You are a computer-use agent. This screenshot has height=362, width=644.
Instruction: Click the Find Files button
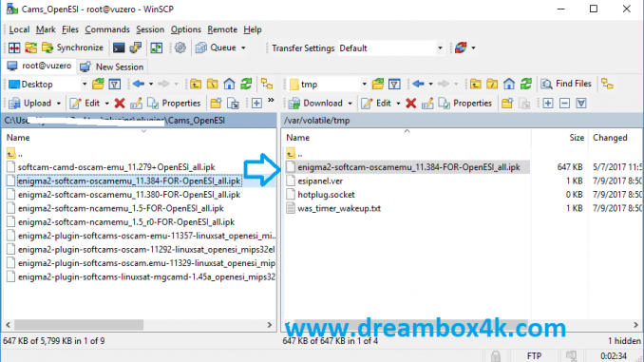pyautogui.click(x=566, y=84)
